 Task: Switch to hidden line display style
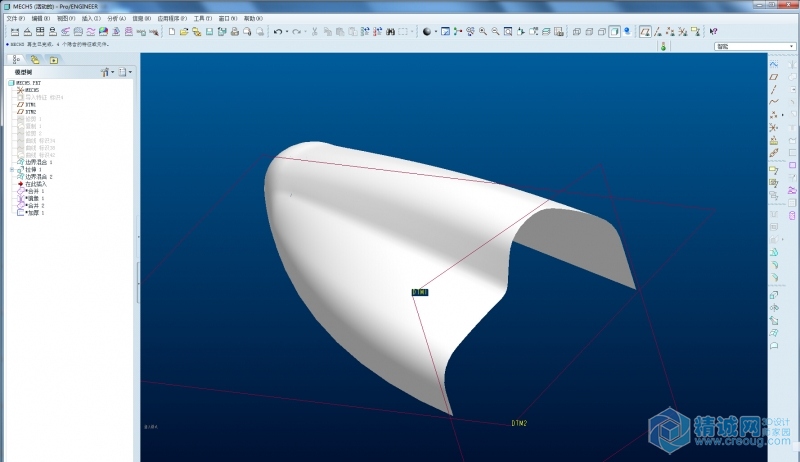pyautogui.click(x=589, y=32)
